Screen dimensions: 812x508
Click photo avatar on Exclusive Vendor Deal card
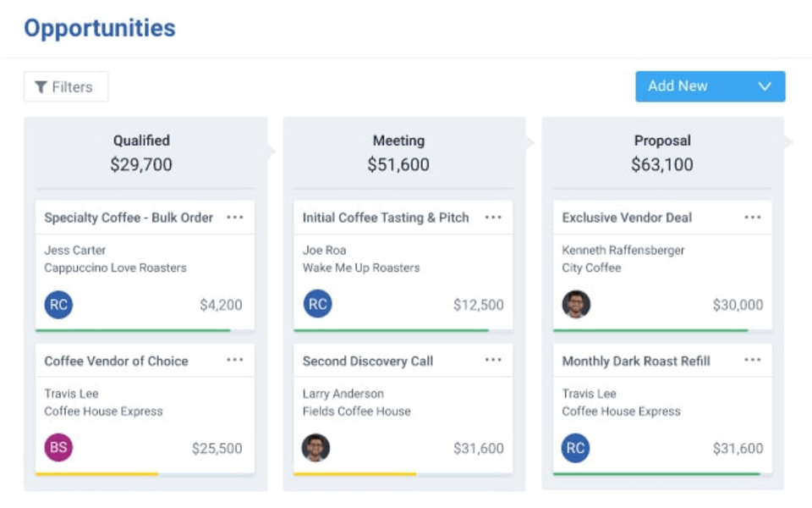(576, 305)
